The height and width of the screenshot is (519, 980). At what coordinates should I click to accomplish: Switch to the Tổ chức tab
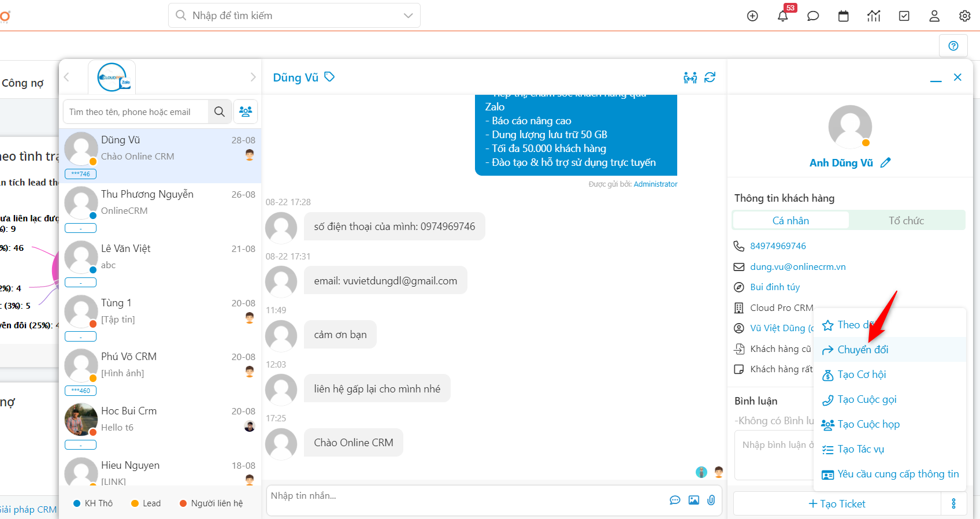coord(906,220)
